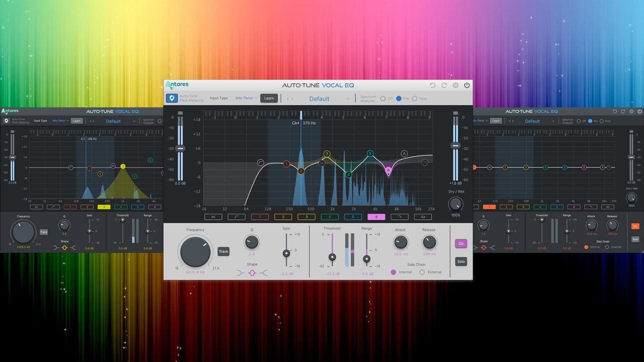
Task: Set Spectrum Analyzer to Off
Action: point(383,99)
